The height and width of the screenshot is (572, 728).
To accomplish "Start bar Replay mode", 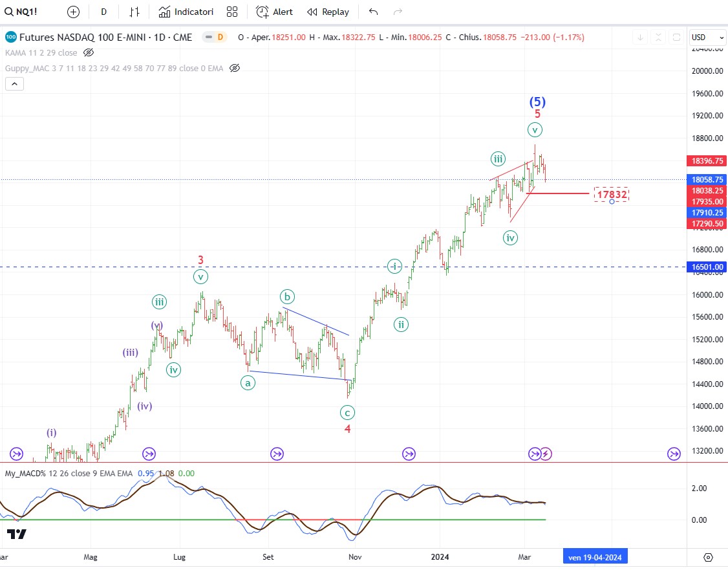I will coord(328,12).
